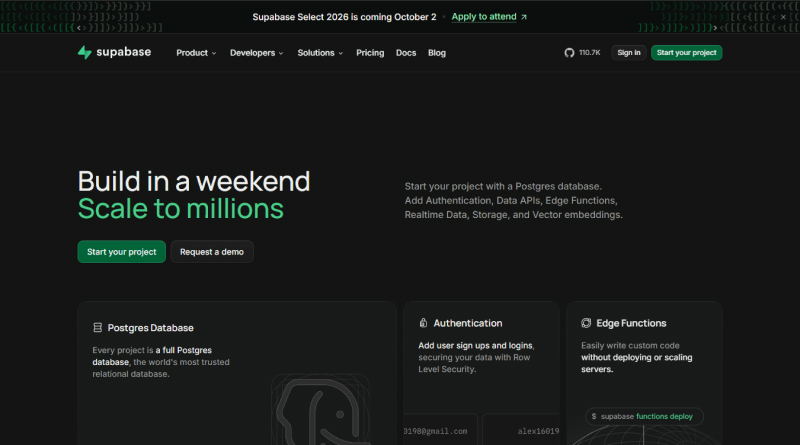
Task: Click 'without deploying or scaling servers' text
Action: click(637, 363)
